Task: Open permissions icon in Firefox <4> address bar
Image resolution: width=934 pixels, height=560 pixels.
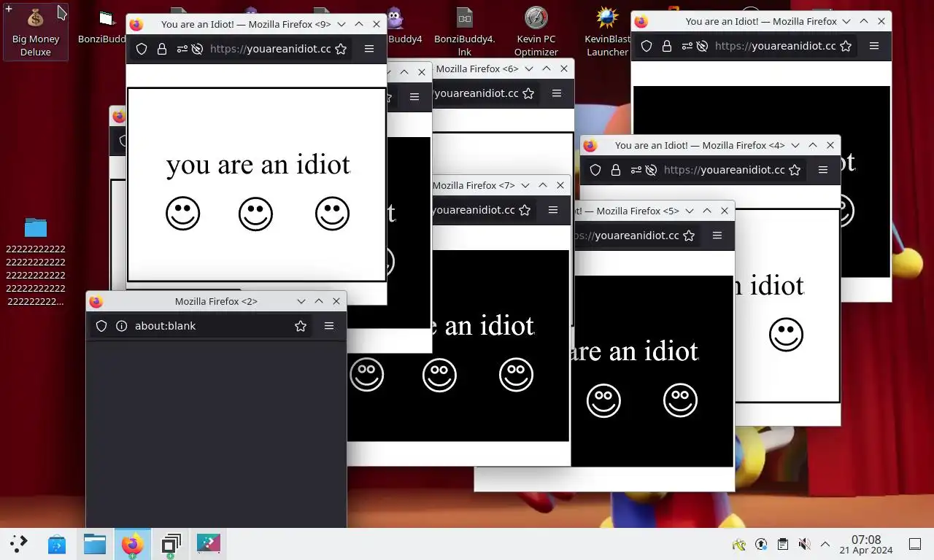Action: [635, 170]
